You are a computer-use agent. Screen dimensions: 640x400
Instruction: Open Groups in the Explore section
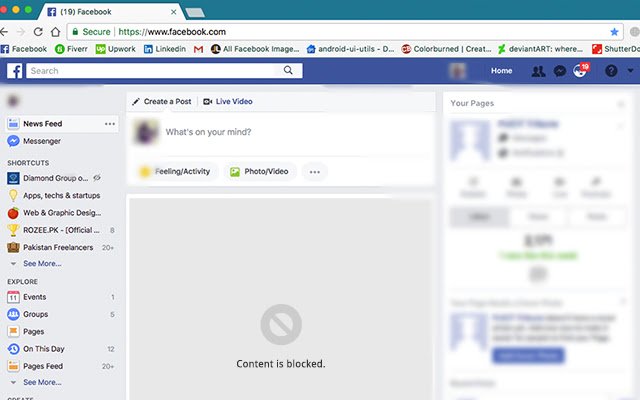(x=28, y=314)
